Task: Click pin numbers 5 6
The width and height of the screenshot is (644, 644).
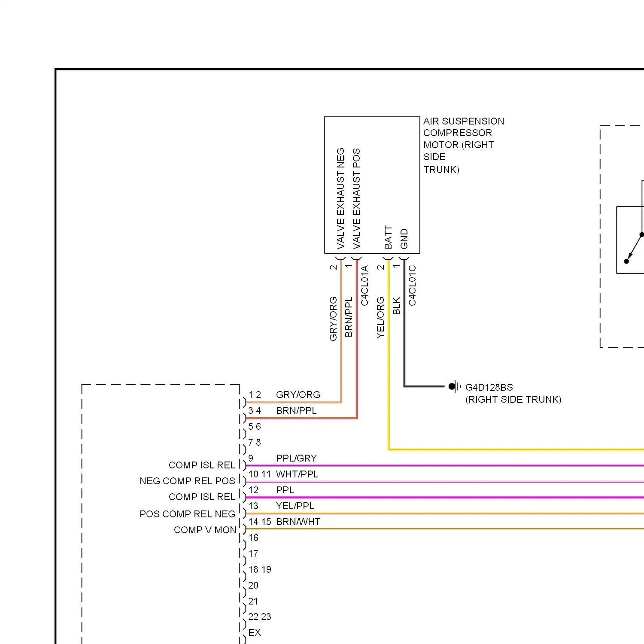Action: point(255,426)
